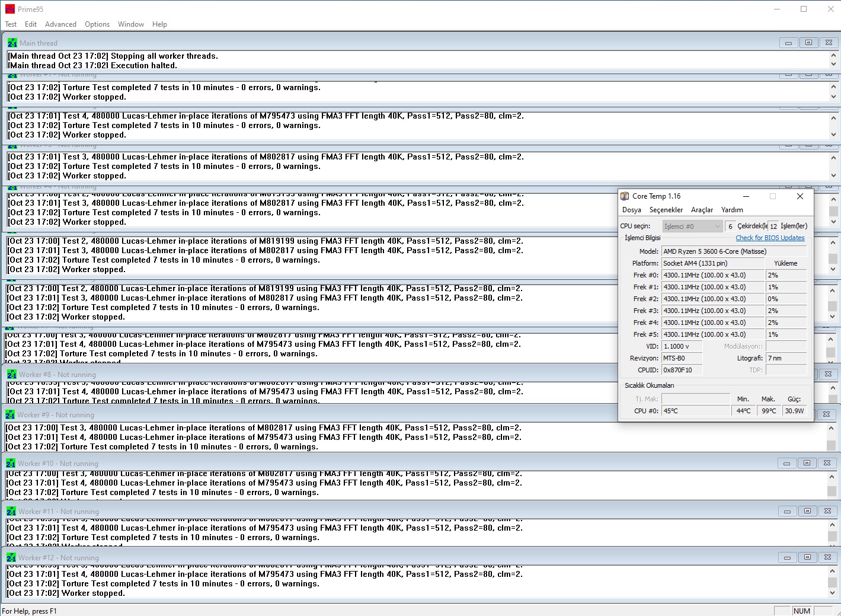
Task: Click the Model field AMD Ryzen 5 3600
Action: (x=734, y=251)
